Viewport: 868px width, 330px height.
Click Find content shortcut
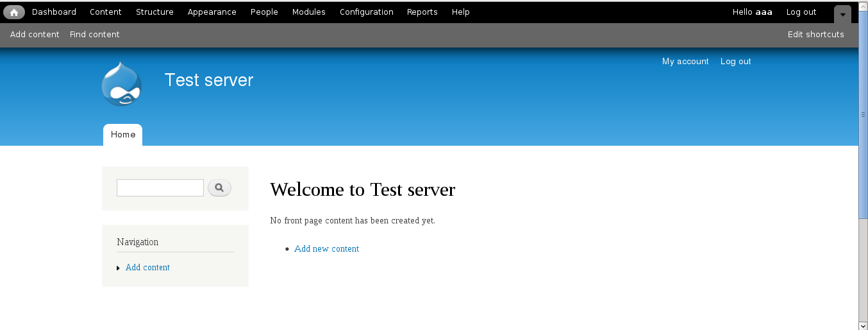pyautogui.click(x=94, y=35)
